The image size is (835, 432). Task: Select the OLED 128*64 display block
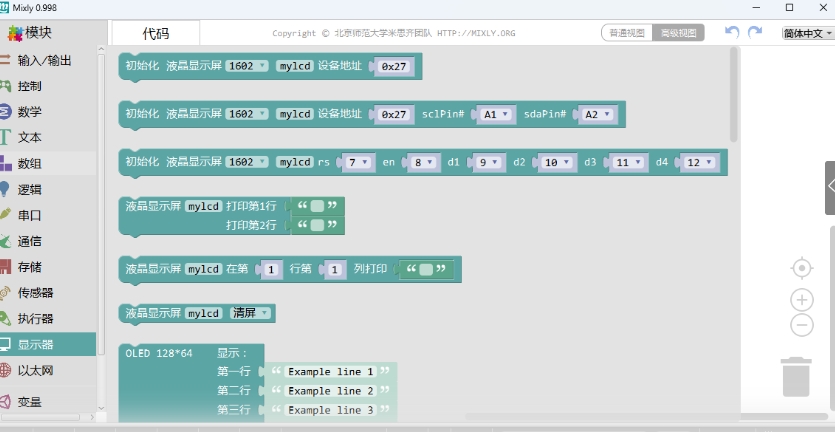pos(159,353)
